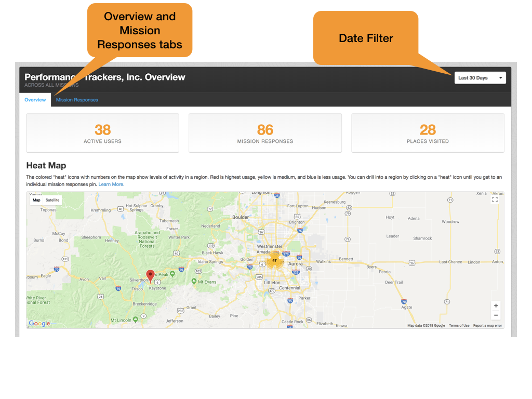Click the Aurora city label on map
The height and width of the screenshot is (399, 532).
pyautogui.click(x=295, y=264)
